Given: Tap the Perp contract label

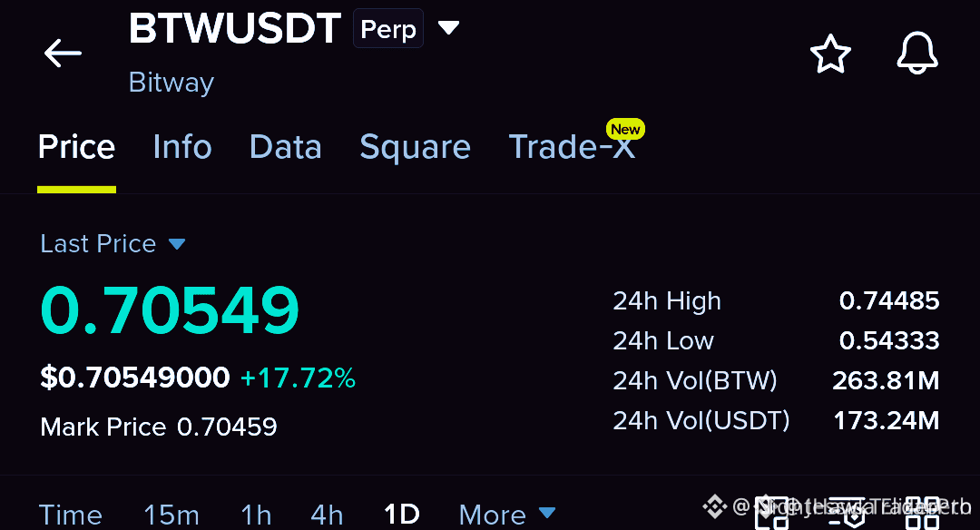Looking at the screenshot, I should pyautogui.click(x=388, y=29).
